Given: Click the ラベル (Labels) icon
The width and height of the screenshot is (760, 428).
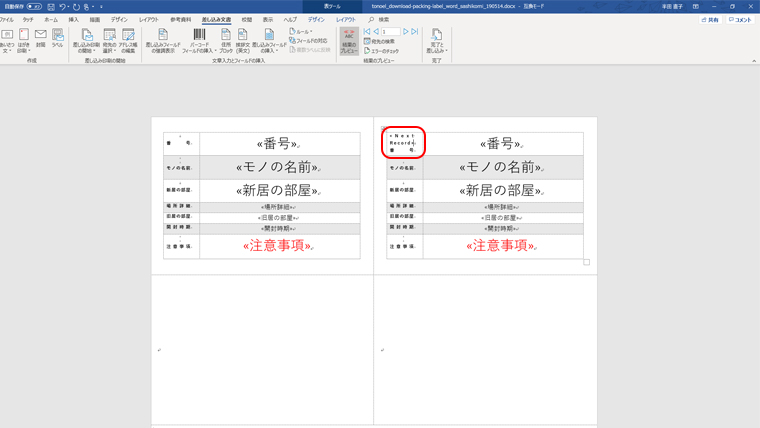Looking at the screenshot, I should [57, 38].
